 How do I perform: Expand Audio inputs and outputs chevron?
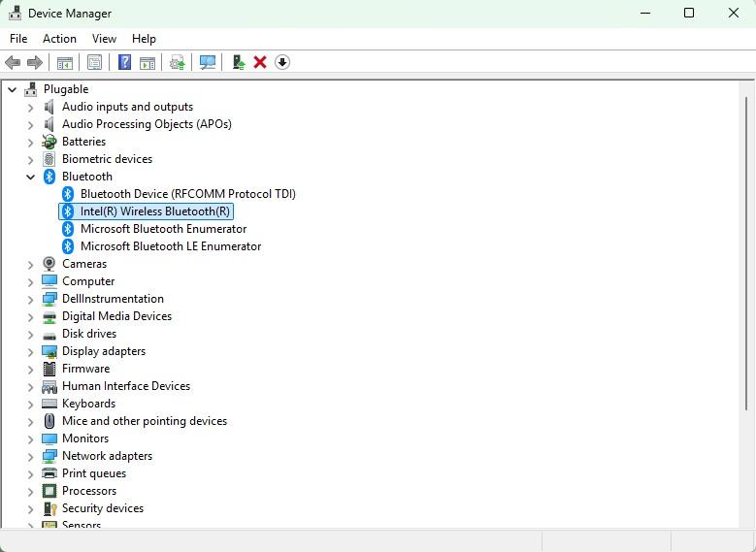[x=31, y=107]
